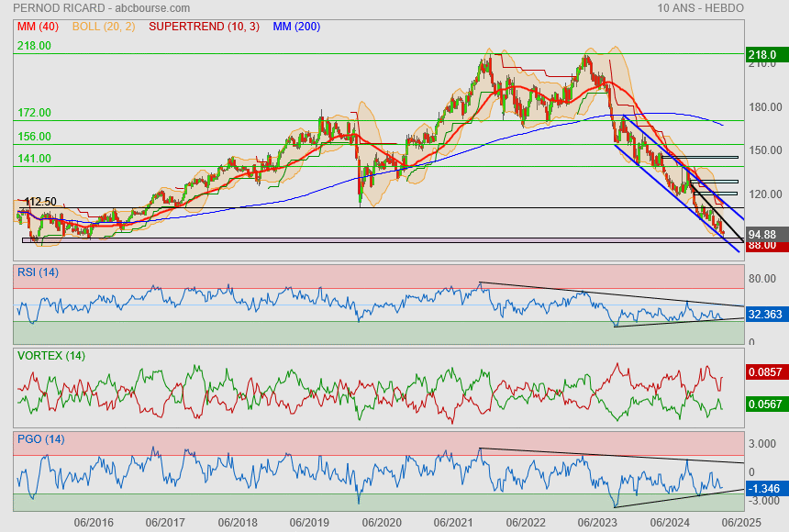This screenshot has width=789, height=532.
Task: Select the VORTEX (14) indicator label
Action: tap(51, 356)
